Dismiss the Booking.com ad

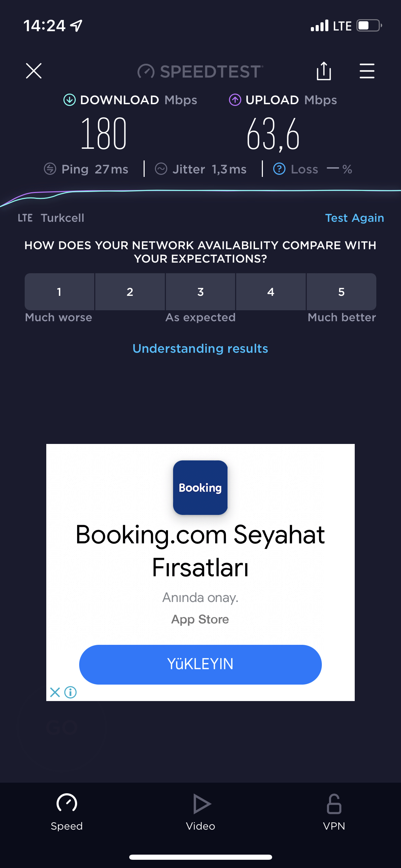point(55,692)
